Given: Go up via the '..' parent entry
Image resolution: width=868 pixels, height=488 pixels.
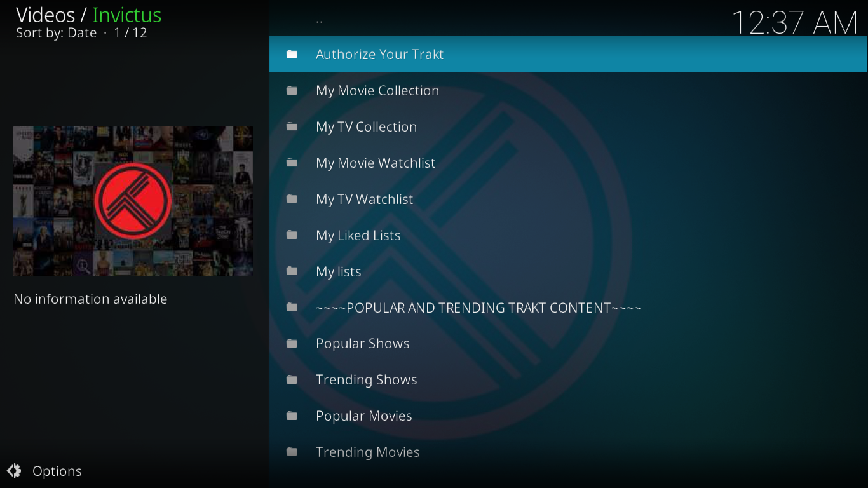Looking at the screenshot, I should coord(568,18).
